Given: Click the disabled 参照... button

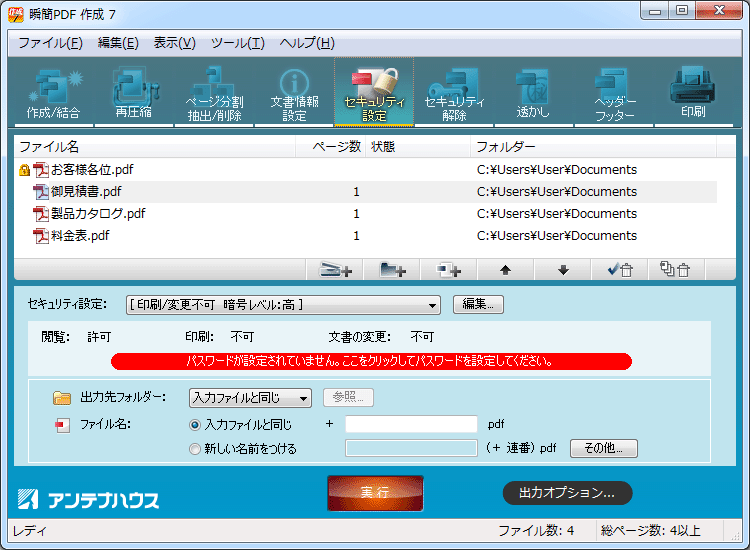Looking at the screenshot, I should [x=348, y=397].
